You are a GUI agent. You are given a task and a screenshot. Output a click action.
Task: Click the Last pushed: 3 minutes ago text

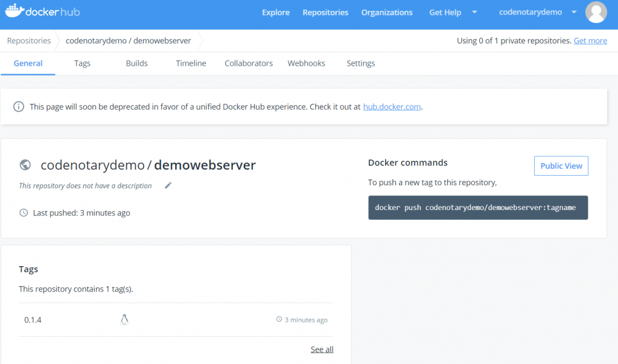pos(81,213)
